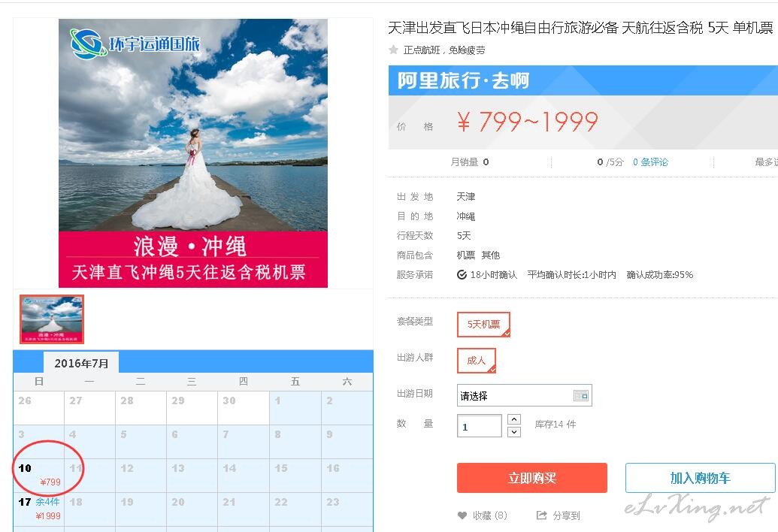Image resolution: width=778 pixels, height=532 pixels.
Task: Click the share arrow icon
Action: [x=541, y=515]
